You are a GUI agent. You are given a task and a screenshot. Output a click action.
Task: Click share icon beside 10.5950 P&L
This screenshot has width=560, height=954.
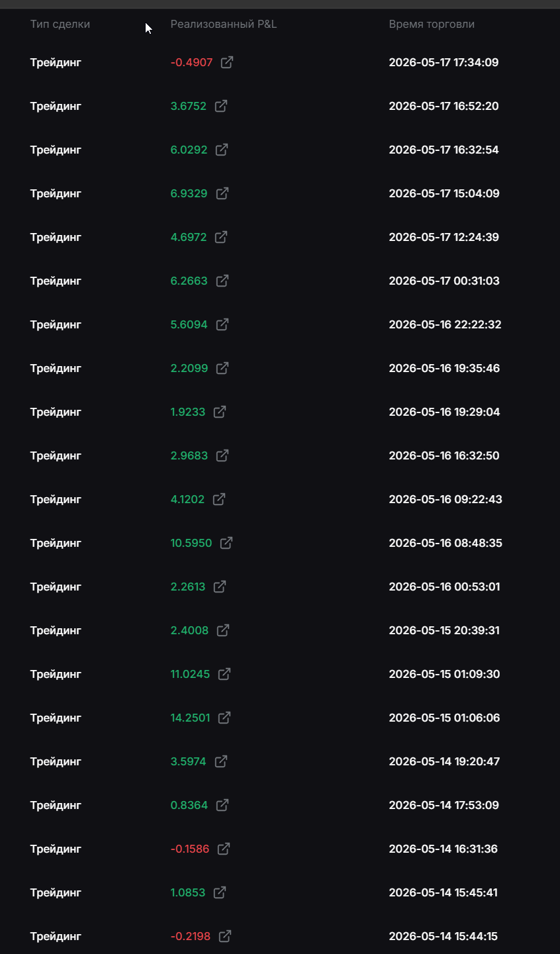tap(226, 543)
